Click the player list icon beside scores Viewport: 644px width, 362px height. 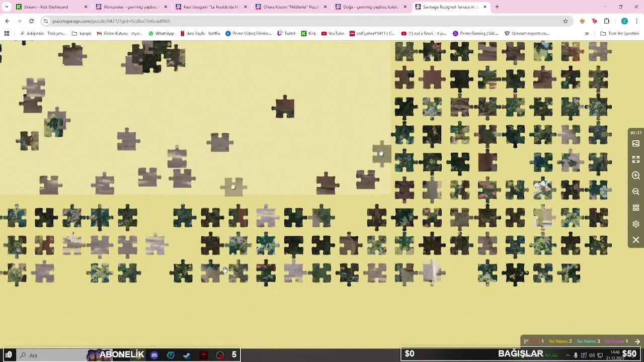pos(526,341)
